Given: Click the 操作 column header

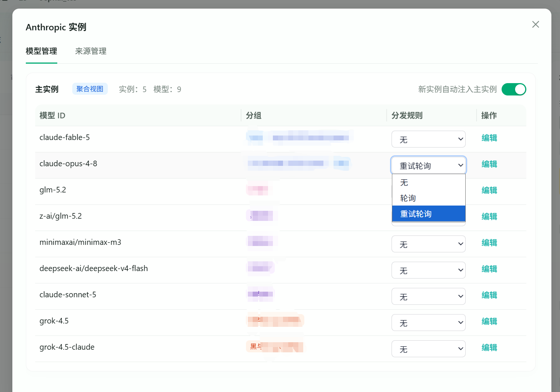Looking at the screenshot, I should pyautogui.click(x=489, y=115).
